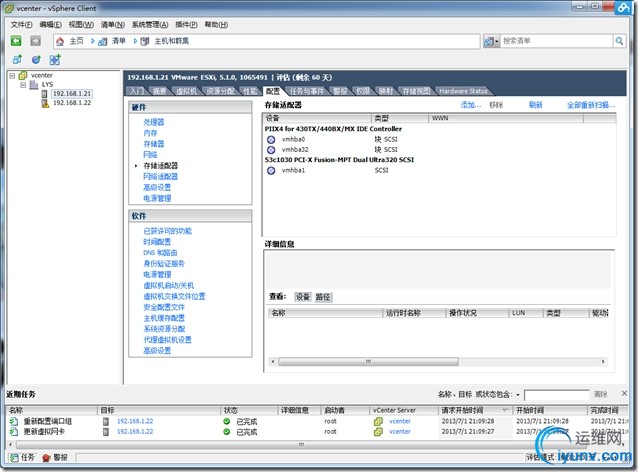Screen dimensions: 638x472
Task: Open 虚拟机启动/关机 settings
Action: [168, 286]
